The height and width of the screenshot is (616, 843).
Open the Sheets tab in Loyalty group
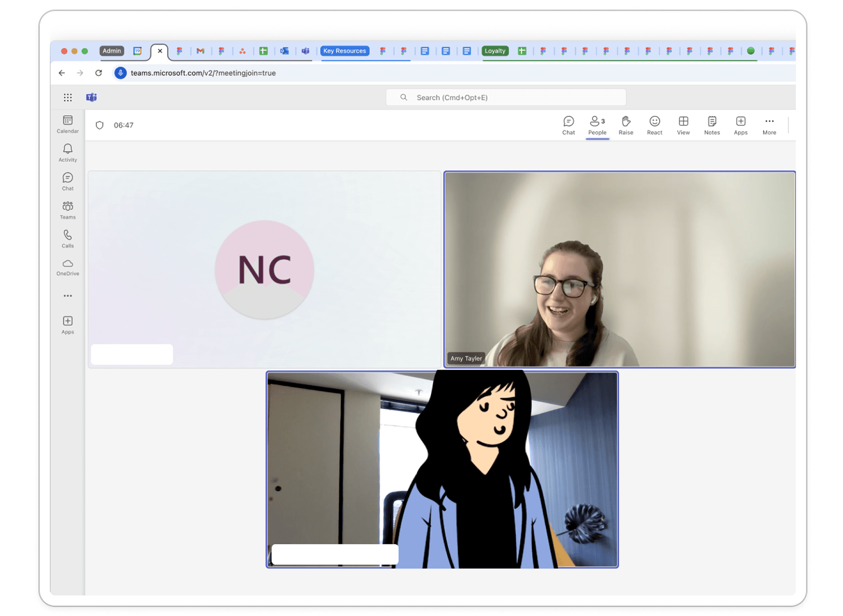(x=522, y=51)
